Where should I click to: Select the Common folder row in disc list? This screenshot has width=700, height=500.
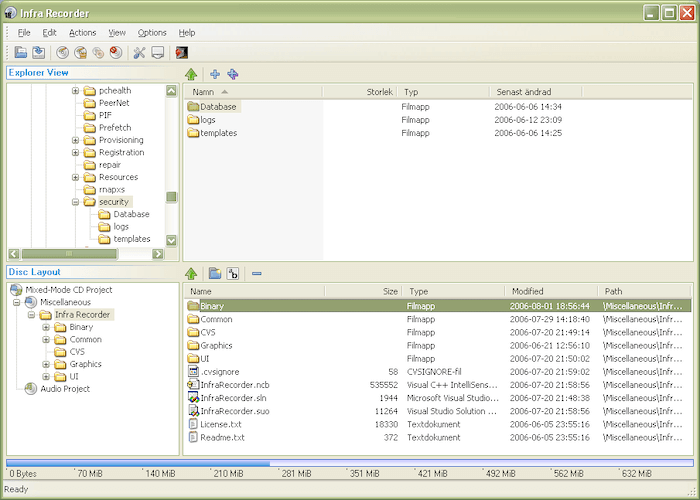pyautogui.click(x=438, y=319)
